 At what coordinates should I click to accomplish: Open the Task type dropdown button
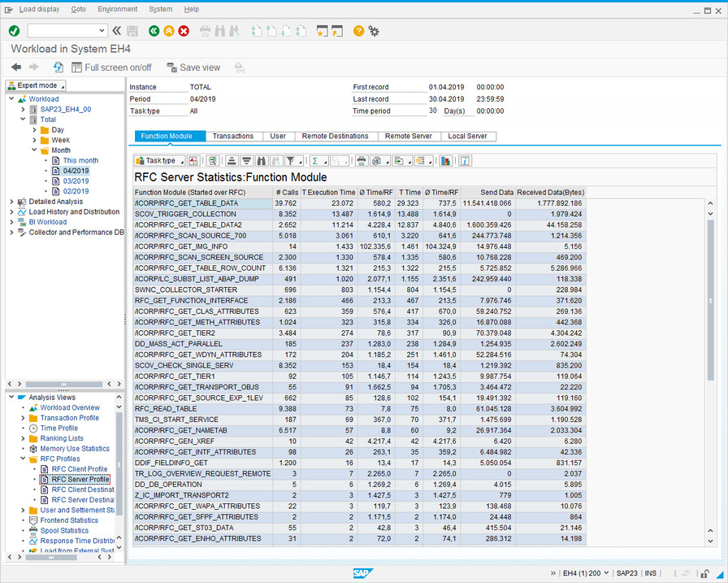[160, 161]
